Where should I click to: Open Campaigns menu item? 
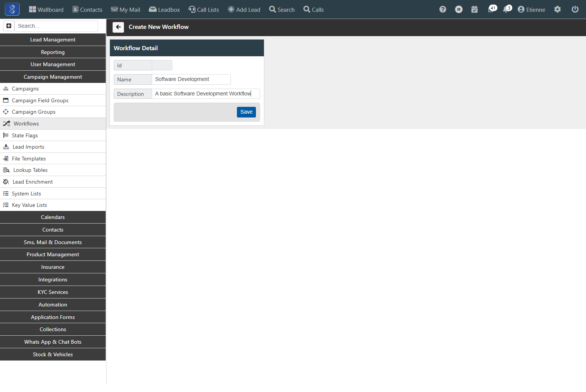tap(53, 89)
